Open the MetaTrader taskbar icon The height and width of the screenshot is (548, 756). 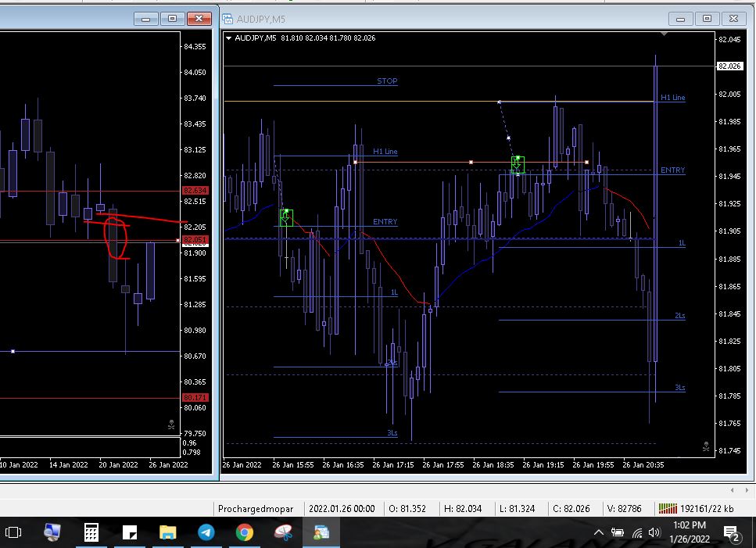click(x=321, y=532)
